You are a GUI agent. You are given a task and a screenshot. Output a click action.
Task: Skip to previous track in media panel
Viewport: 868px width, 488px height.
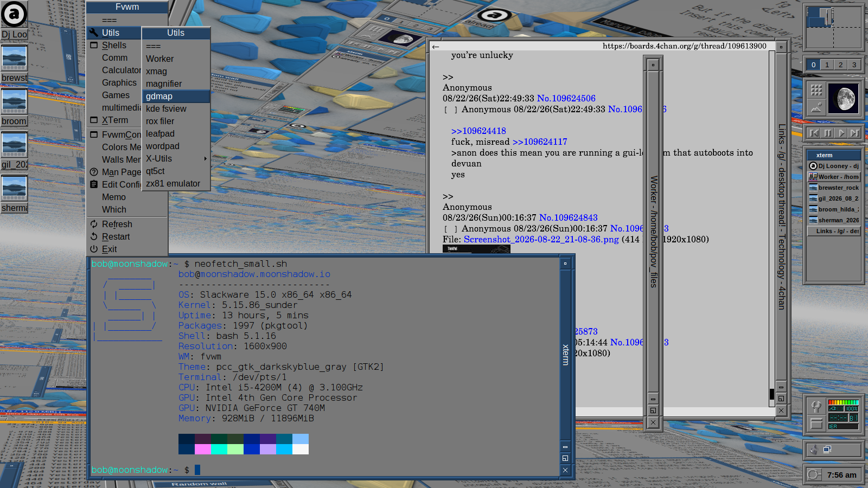(814, 133)
